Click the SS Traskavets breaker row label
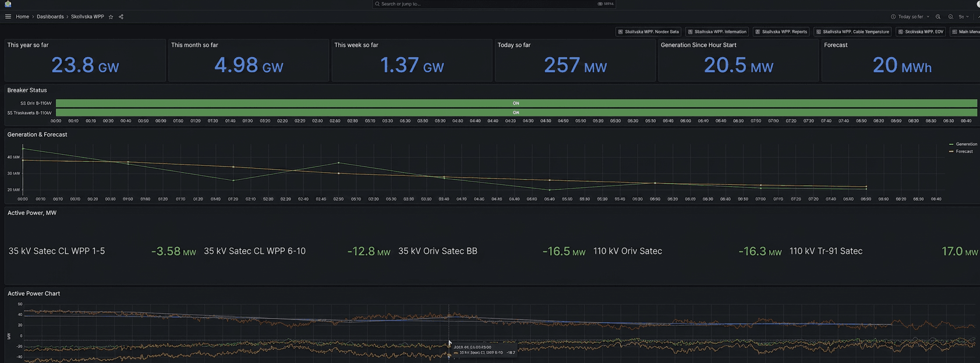 (29, 113)
